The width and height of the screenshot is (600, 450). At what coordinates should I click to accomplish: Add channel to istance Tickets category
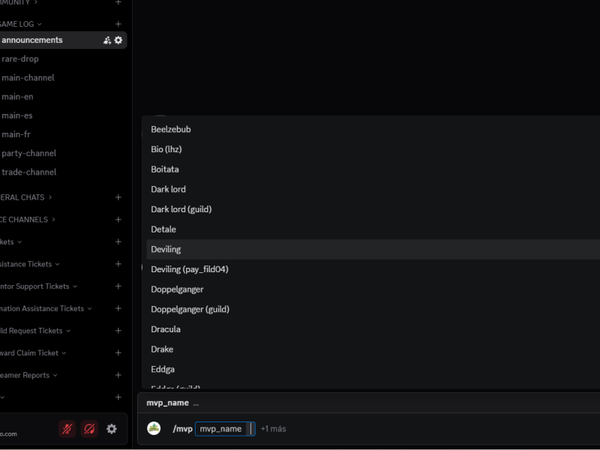click(118, 264)
